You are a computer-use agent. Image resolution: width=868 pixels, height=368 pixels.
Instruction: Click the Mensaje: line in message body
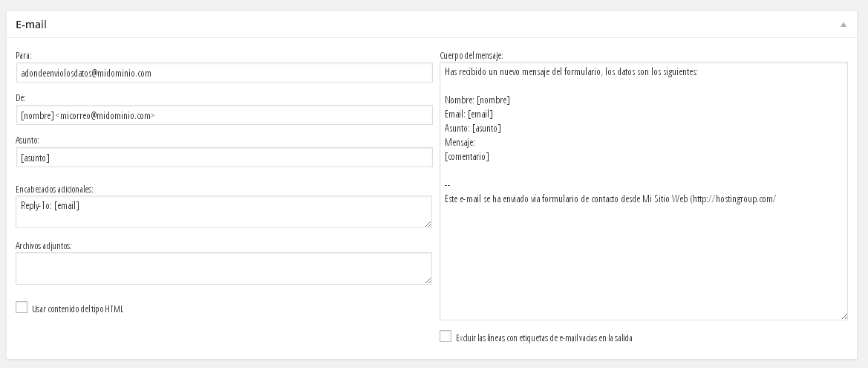460,143
